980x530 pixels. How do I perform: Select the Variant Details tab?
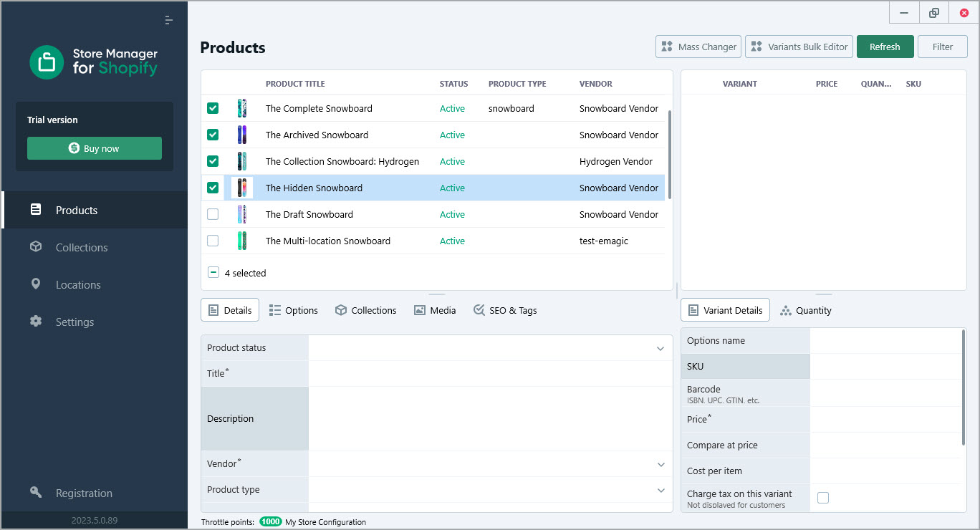[x=725, y=310]
